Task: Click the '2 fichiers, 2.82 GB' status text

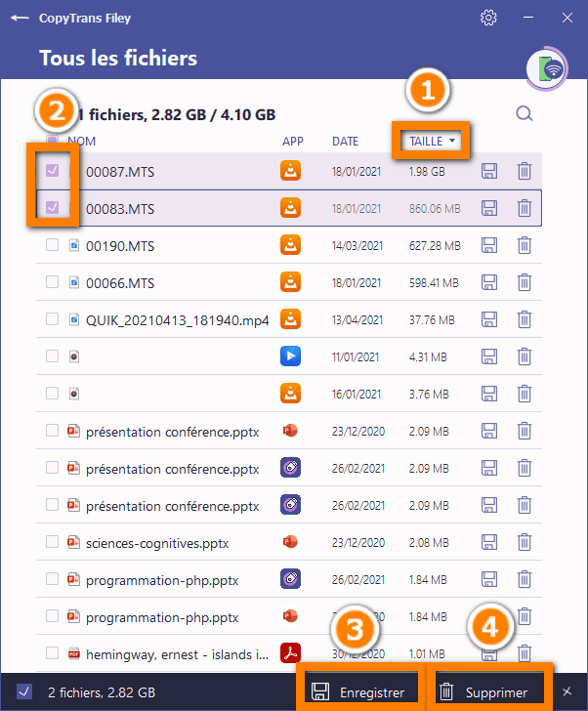Action: pos(102,692)
